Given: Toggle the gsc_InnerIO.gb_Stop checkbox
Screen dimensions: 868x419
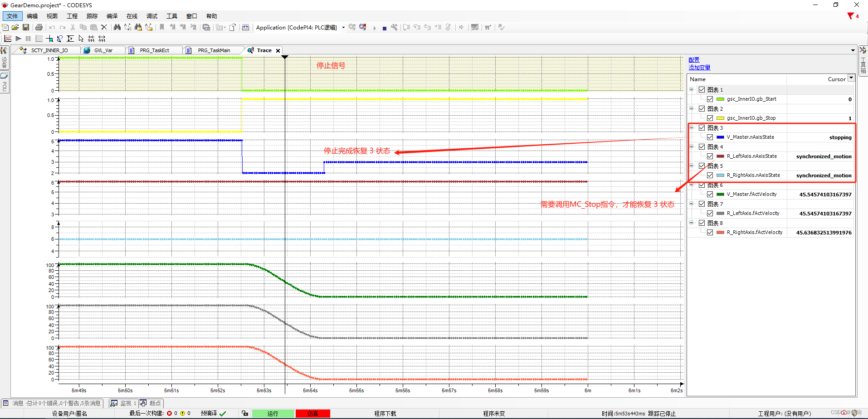Looking at the screenshot, I should 710,118.
